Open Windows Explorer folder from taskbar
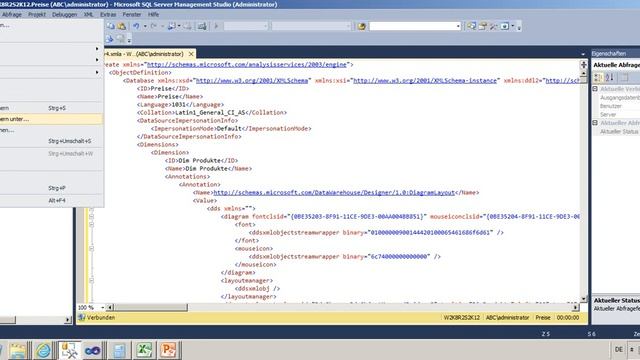 (x=18, y=350)
